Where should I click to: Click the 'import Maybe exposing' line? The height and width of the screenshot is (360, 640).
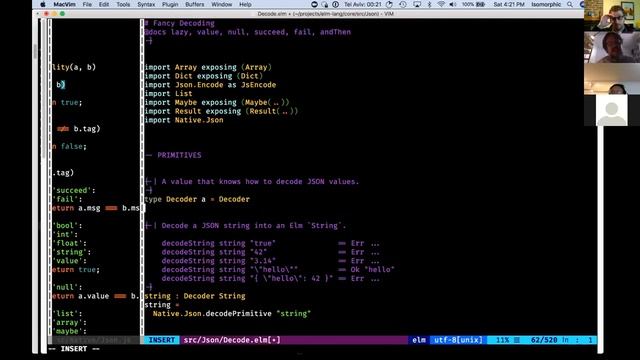coord(217,102)
